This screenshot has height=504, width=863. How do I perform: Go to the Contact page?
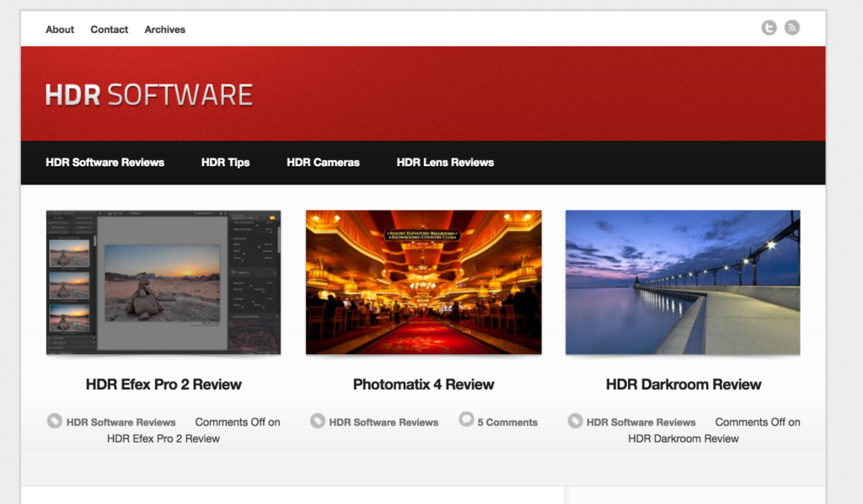click(110, 29)
